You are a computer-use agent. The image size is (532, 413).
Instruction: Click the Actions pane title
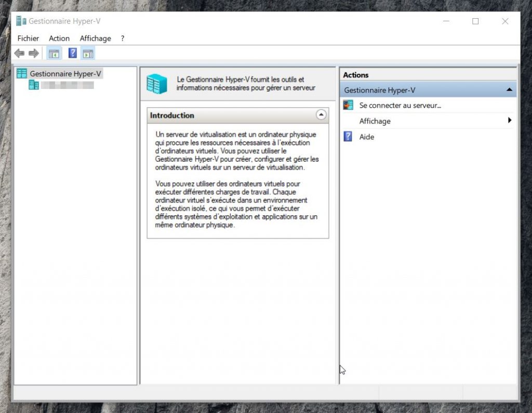point(355,75)
